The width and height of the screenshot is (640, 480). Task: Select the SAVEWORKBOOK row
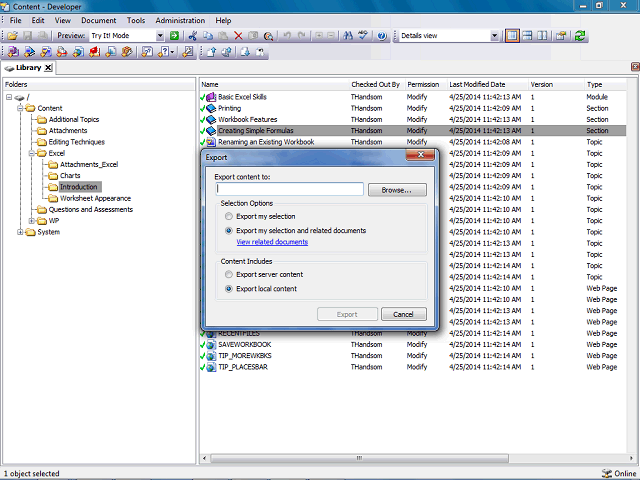pyautogui.click(x=413, y=344)
